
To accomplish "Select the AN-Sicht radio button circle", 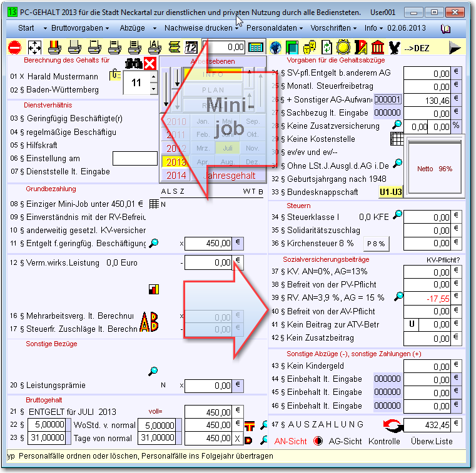I will coord(318,441).
